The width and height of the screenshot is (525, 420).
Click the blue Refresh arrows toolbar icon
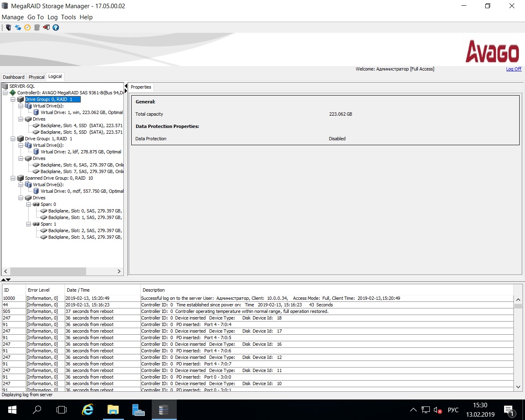click(x=18, y=27)
